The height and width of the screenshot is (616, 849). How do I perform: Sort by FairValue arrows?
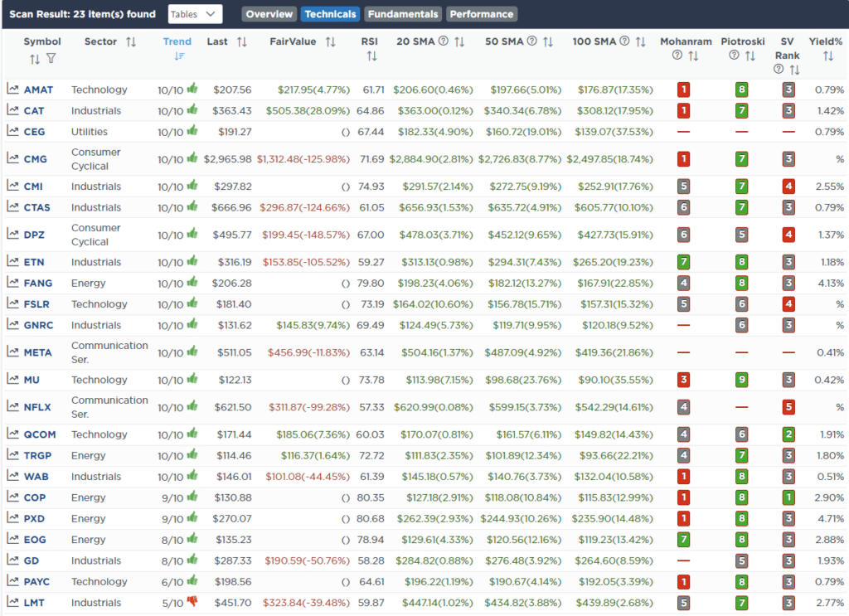point(330,41)
